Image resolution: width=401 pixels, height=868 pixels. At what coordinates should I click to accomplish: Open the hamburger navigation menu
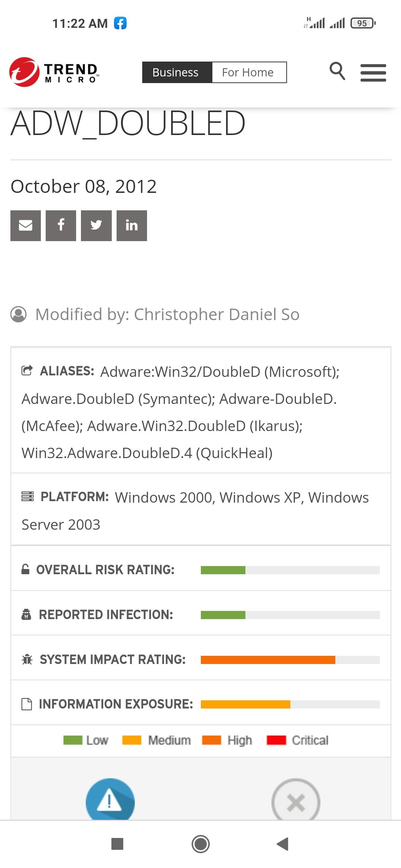coord(373,73)
